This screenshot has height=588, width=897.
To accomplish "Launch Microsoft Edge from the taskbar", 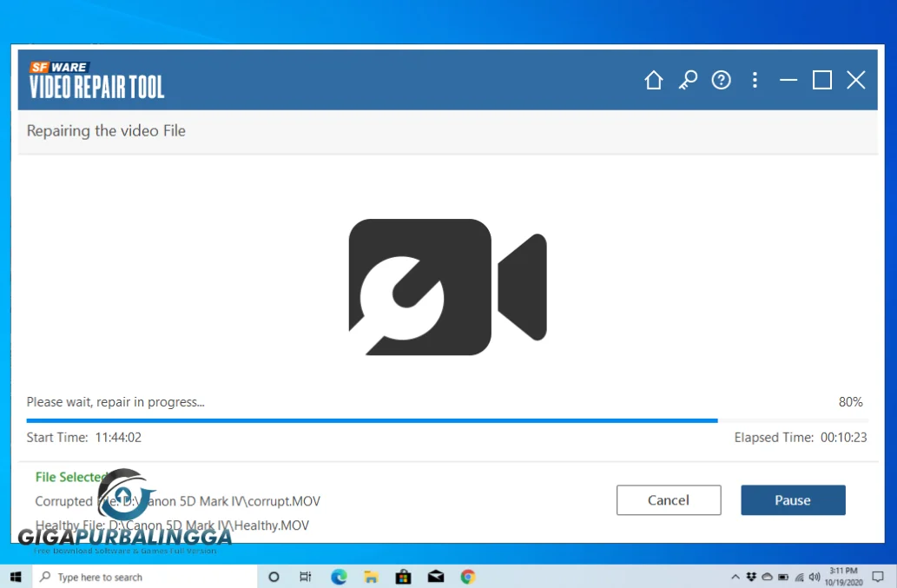I will [339, 577].
